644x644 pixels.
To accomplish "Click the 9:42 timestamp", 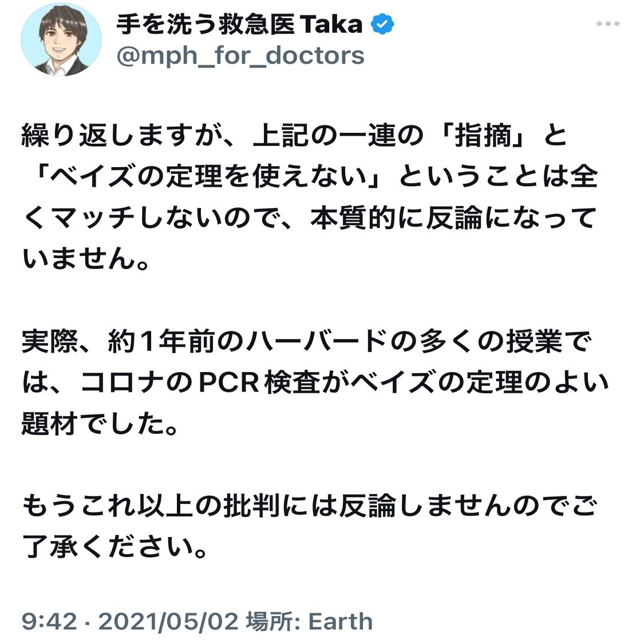I will pos(49,621).
